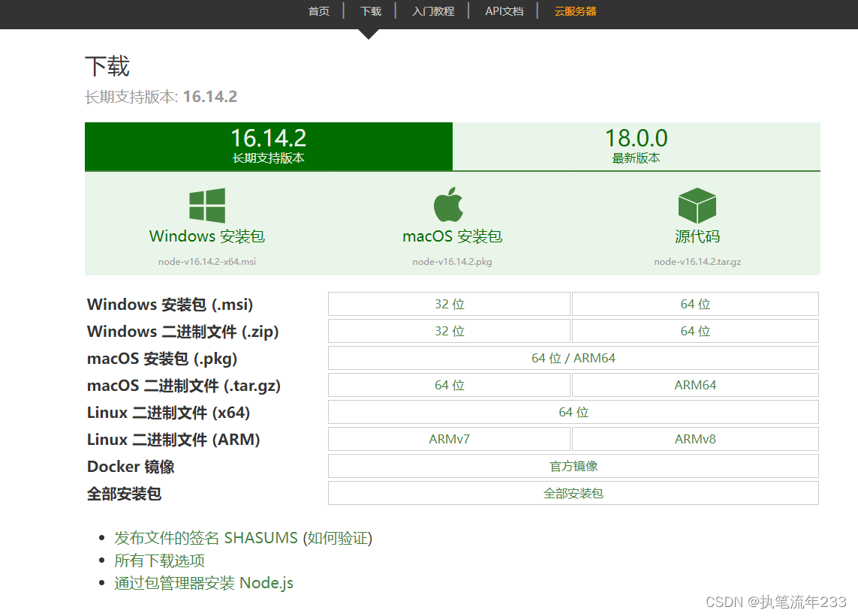Open the 全部安装包 download button
858x616 pixels.
(574, 494)
